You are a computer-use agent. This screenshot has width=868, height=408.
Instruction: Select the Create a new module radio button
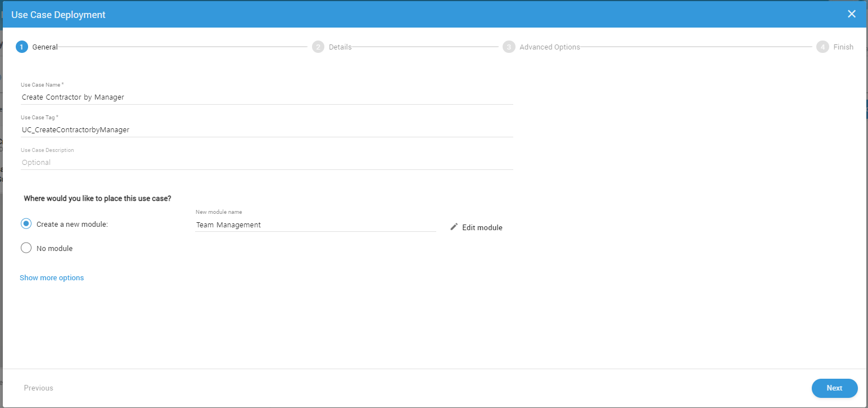click(26, 223)
